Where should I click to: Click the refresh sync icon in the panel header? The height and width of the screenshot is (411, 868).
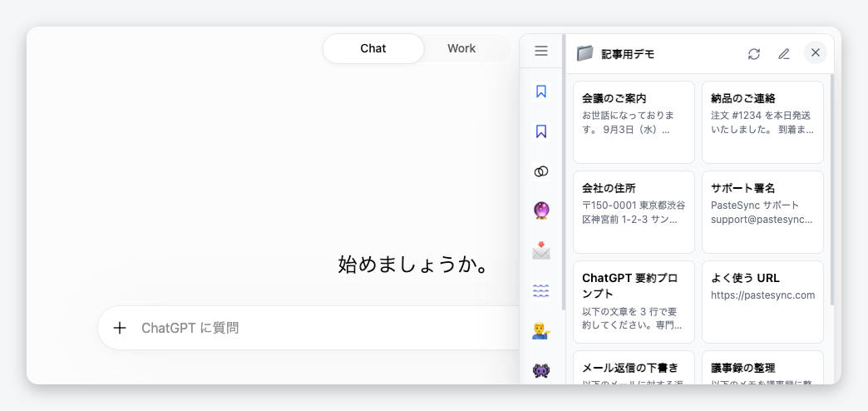coord(754,54)
